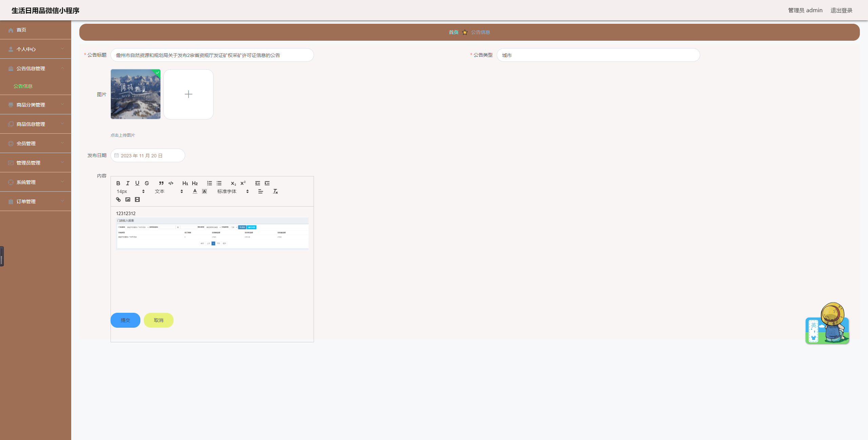This screenshot has height=440, width=868.
Task: Toggle strikethrough formatting in editor
Action: click(x=147, y=183)
